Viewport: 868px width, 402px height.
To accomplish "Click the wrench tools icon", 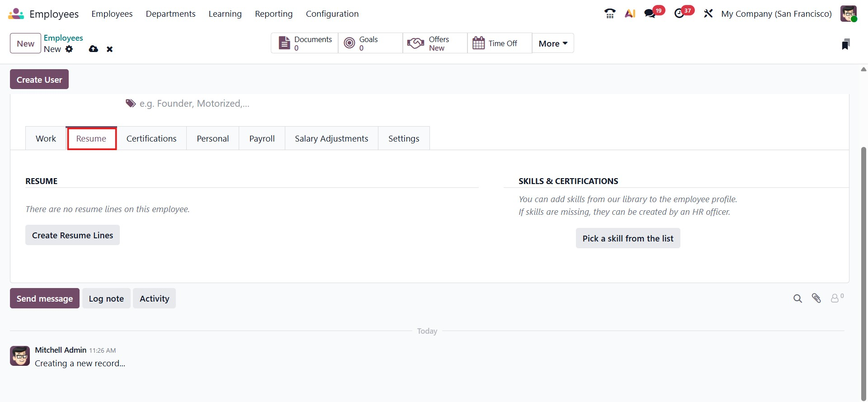I will [708, 14].
